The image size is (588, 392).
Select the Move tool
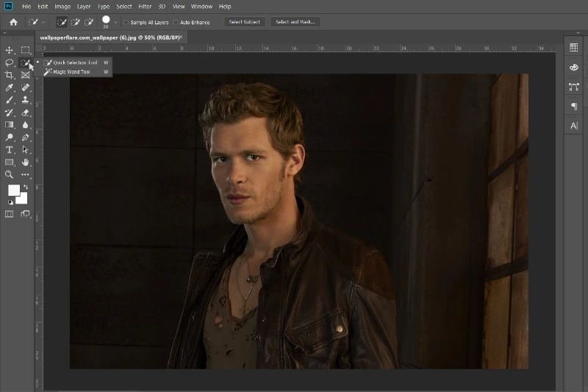10,50
